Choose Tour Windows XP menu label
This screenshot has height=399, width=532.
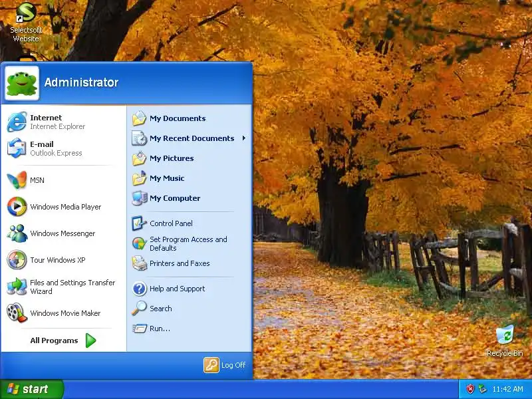(x=58, y=260)
